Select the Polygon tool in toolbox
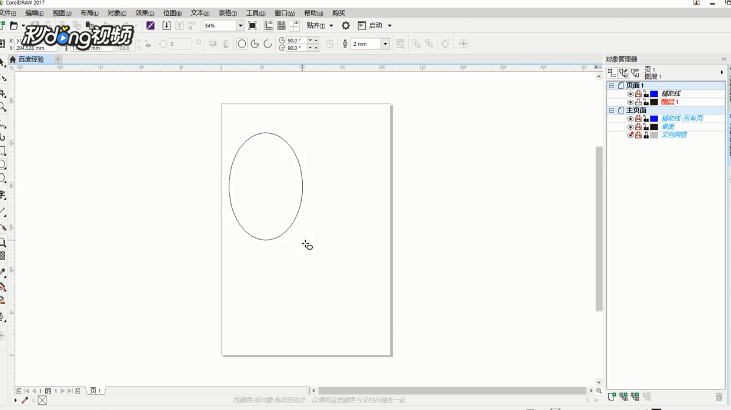Viewport: 731px width, 410px height. tap(2, 178)
